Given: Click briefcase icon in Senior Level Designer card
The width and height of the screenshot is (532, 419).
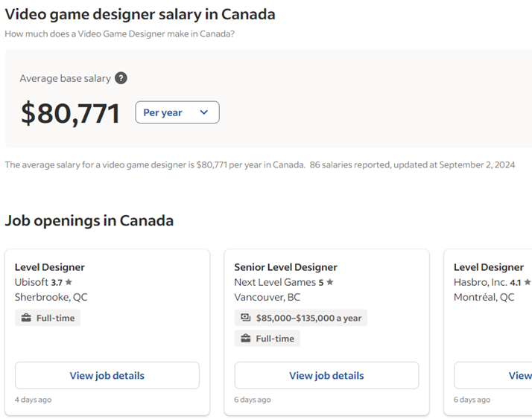Looking at the screenshot, I should tap(245, 339).
